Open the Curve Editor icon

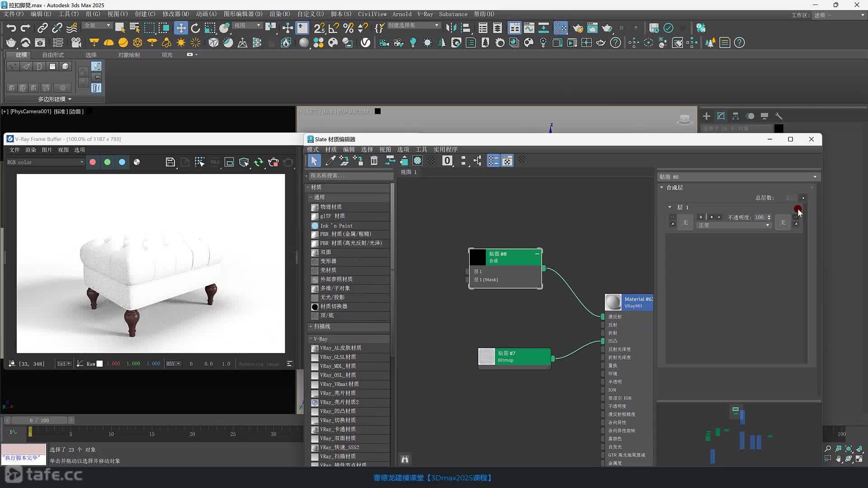529,28
